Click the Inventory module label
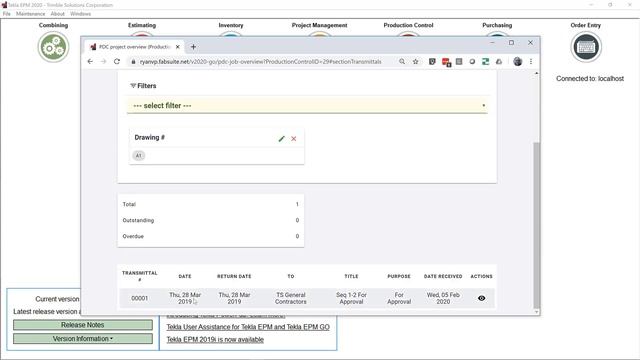This screenshot has width=640, height=360. tap(231, 25)
